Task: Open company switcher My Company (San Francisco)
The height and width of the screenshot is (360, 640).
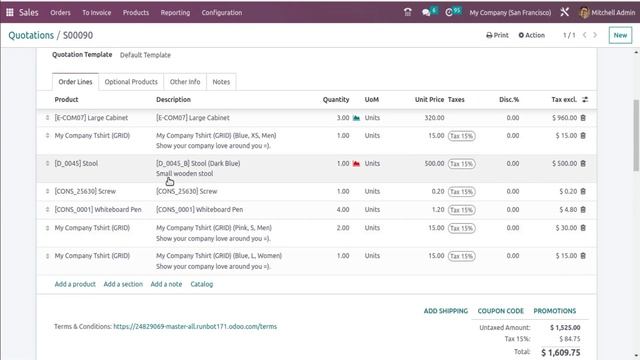Action: (x=510, y=13)
